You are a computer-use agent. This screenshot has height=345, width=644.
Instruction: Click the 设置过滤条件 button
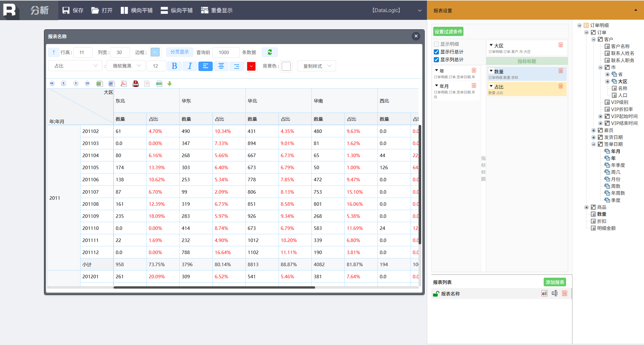[x=448, y=32]
